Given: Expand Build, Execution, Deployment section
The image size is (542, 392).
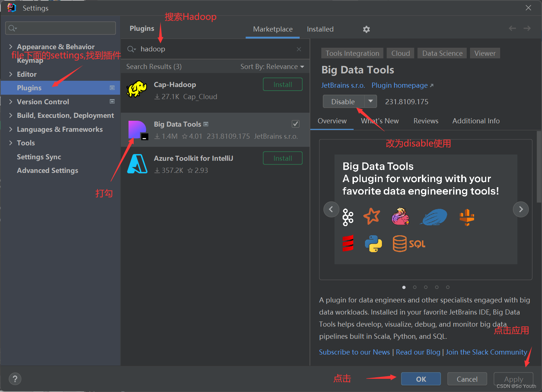Looking at the screenshot, I should (11, 115).
